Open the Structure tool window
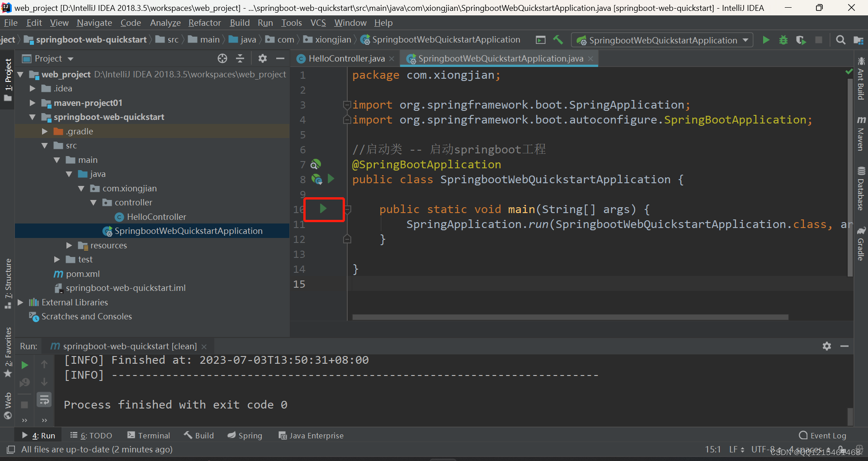Image resolution: width=868 pixels, height=461 pixels. (x=8, y=284)
